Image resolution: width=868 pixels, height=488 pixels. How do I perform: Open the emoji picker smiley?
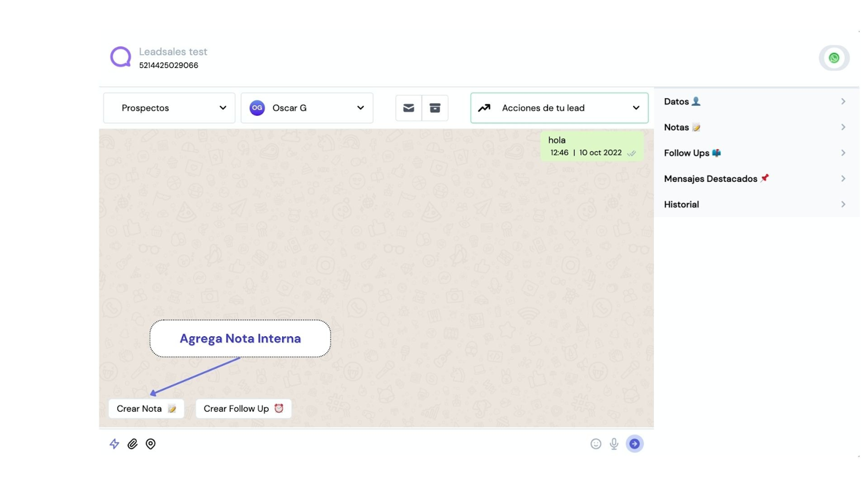click(x=596, y=444)
